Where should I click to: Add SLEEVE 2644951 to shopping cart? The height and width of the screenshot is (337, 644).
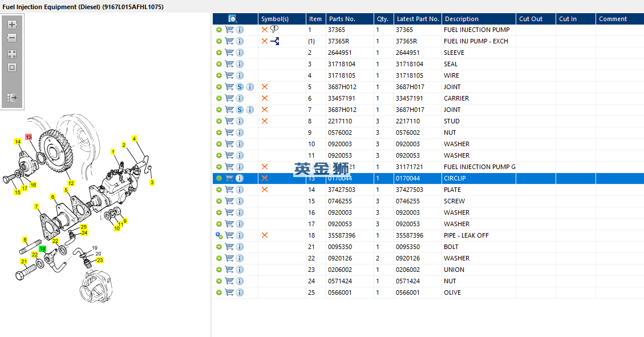point(229,53)
